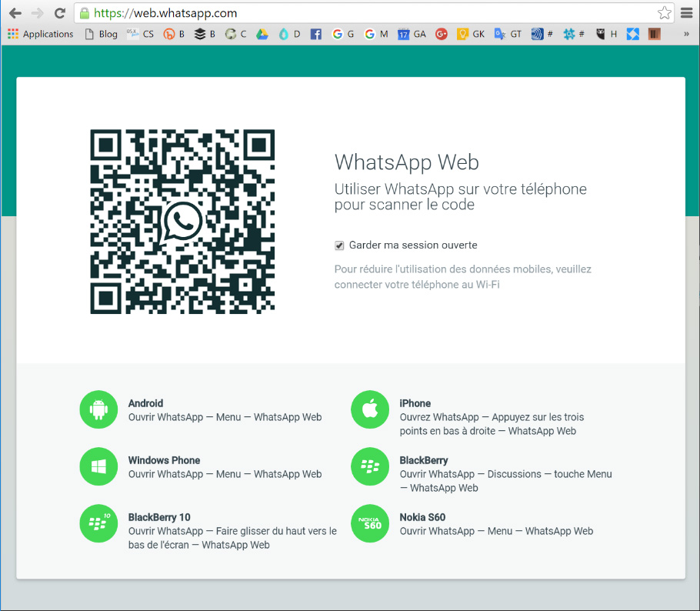The height and width of the screenshot is (611, 700).
Task: Open the Google M bookmark
Action: click(376, 34)
